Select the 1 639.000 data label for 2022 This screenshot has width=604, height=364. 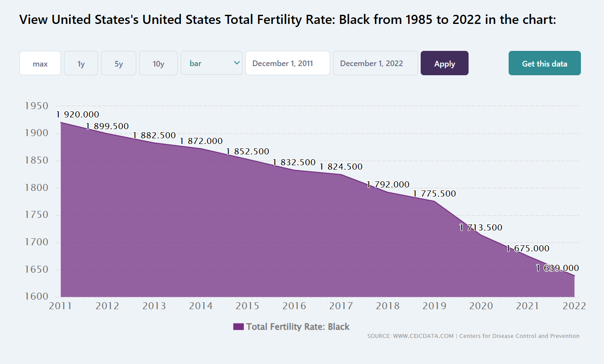click(557, 268)
